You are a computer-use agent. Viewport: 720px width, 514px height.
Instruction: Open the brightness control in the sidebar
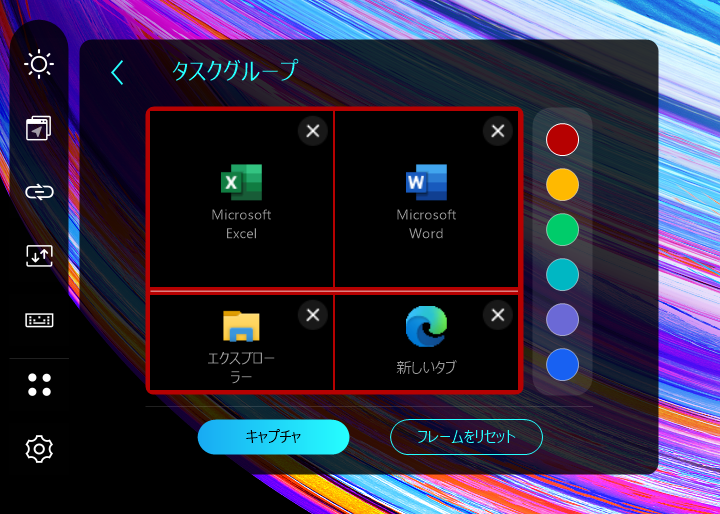click(39, 64)
